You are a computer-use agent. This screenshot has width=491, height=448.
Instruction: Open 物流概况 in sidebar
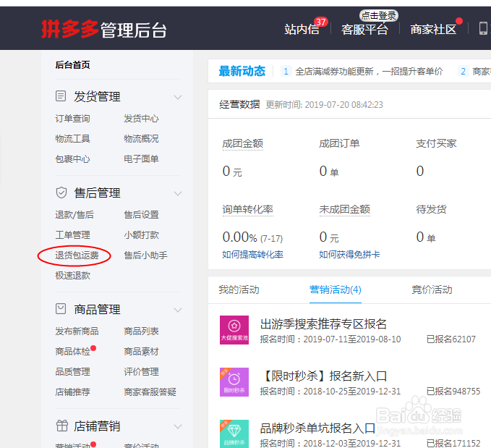click(x=141, y=138)
